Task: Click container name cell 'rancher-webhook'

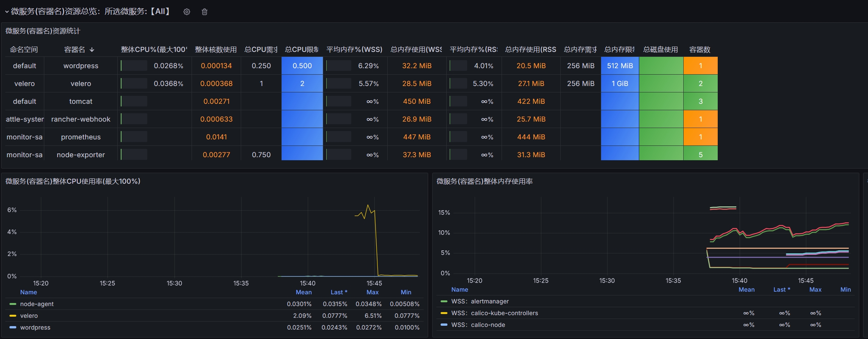Action: point(81,119)
